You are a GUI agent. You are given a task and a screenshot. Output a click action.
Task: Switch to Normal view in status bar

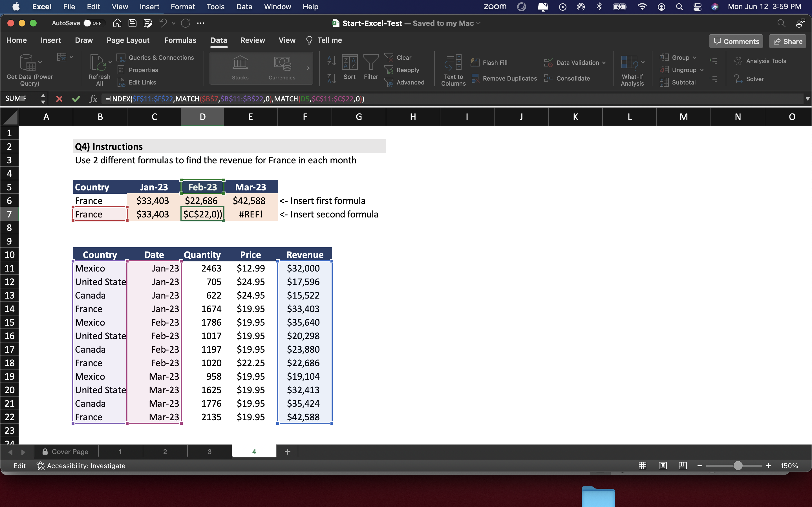(642, 466)
